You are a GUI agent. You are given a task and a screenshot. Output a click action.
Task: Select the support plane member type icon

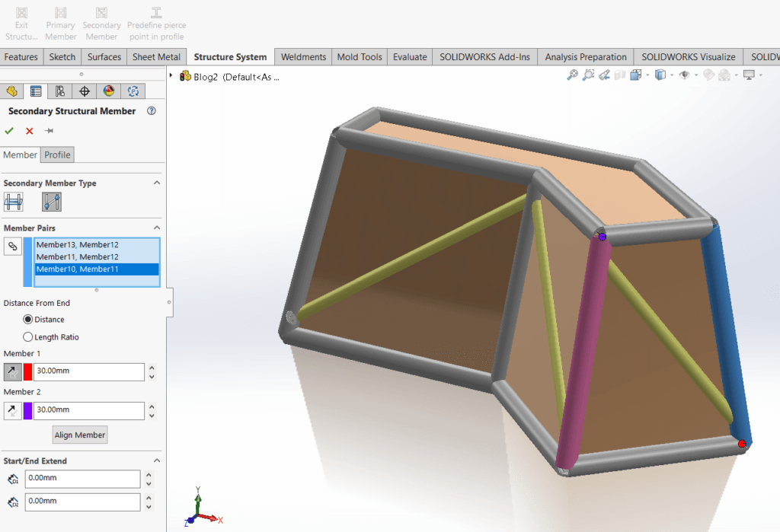13,202
